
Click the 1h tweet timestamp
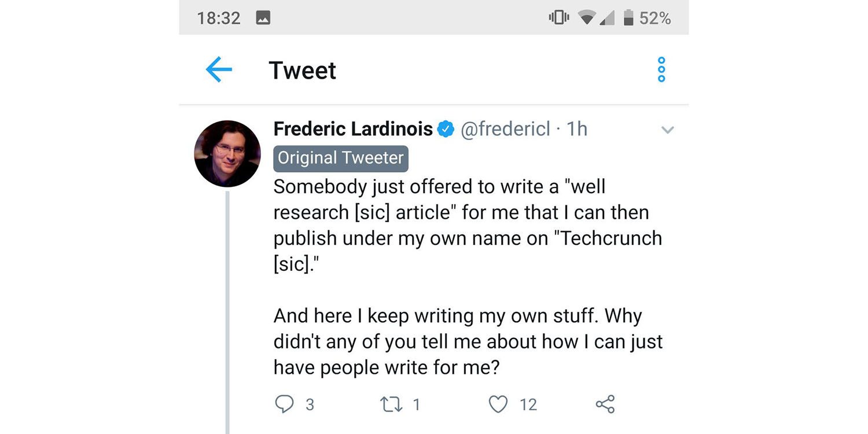tap(577, 129)
